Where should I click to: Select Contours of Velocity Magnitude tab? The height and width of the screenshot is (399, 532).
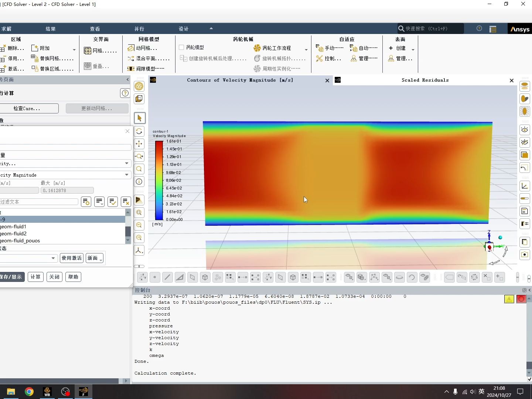point(240,80)
